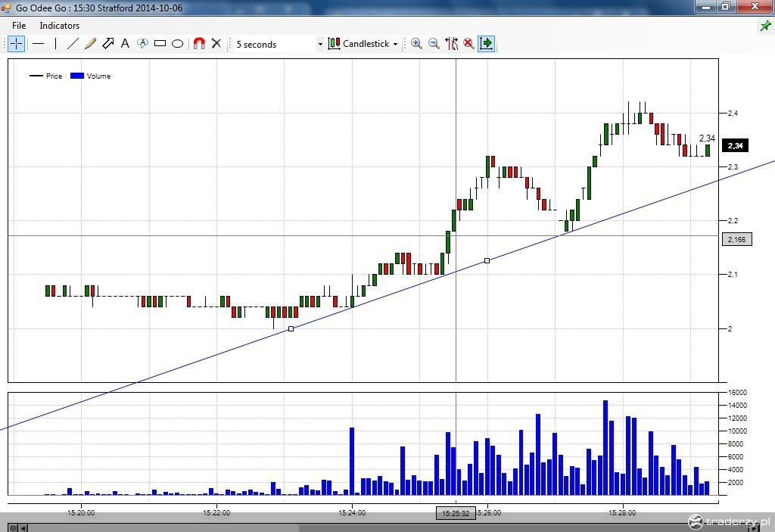Click the 2,34 current price label box
This screenshot has width=775, height=532.
tap(735, 145)
